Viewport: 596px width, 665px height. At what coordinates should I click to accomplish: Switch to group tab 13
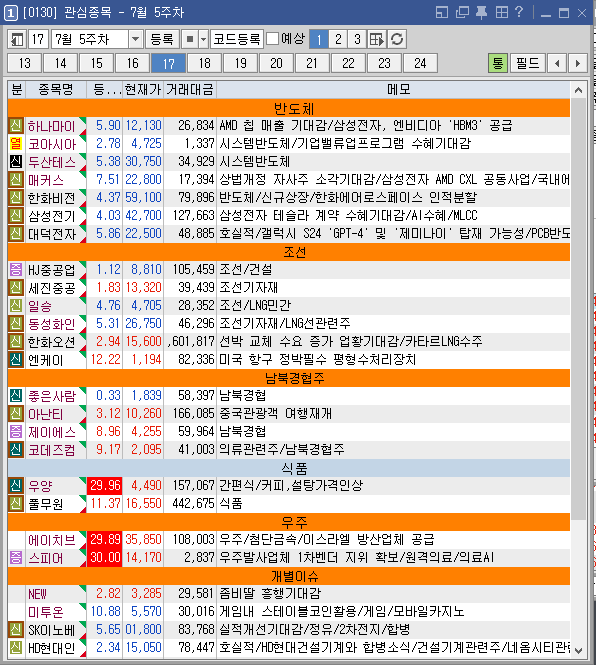[25, 63]
